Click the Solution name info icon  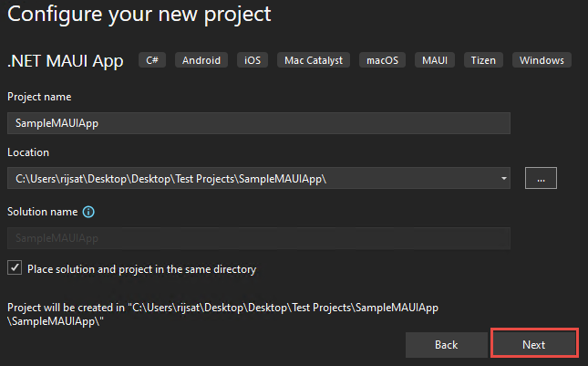pos(88,212)
